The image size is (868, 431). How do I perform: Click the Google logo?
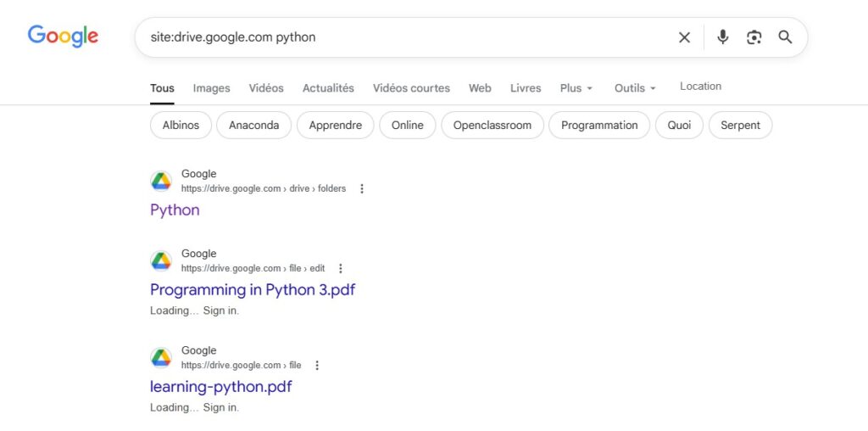point(63,36)
